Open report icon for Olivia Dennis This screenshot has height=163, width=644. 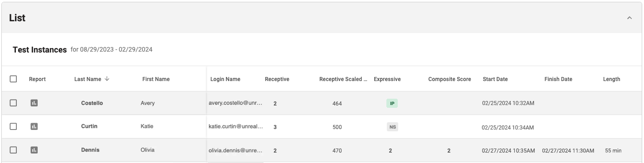(34, 150)
